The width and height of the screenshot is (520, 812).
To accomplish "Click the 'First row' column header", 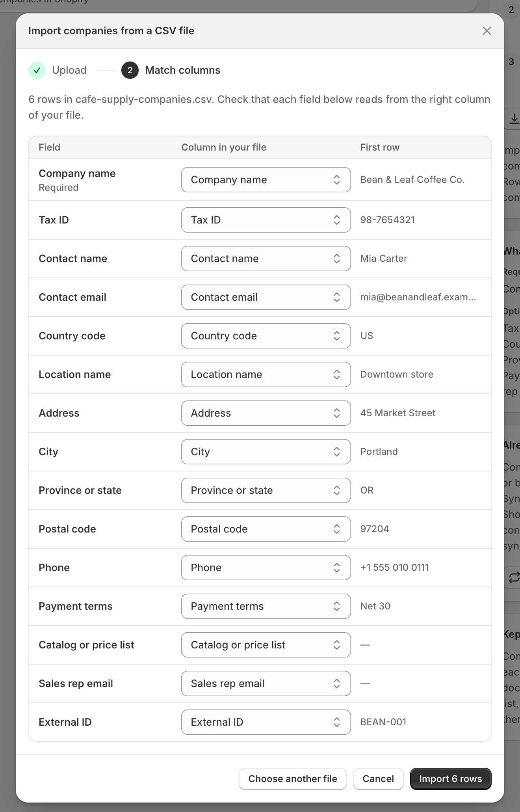I will point(380,147).
